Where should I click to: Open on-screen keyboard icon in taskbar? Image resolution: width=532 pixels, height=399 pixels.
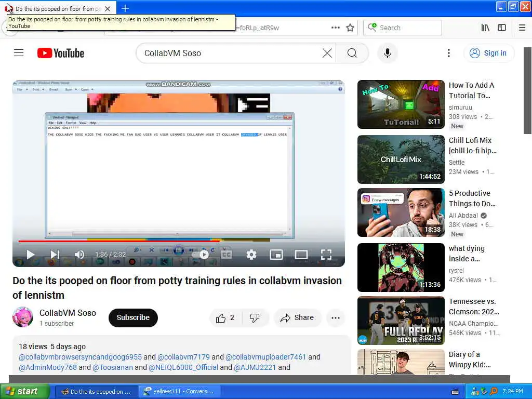tap(455, 392)
